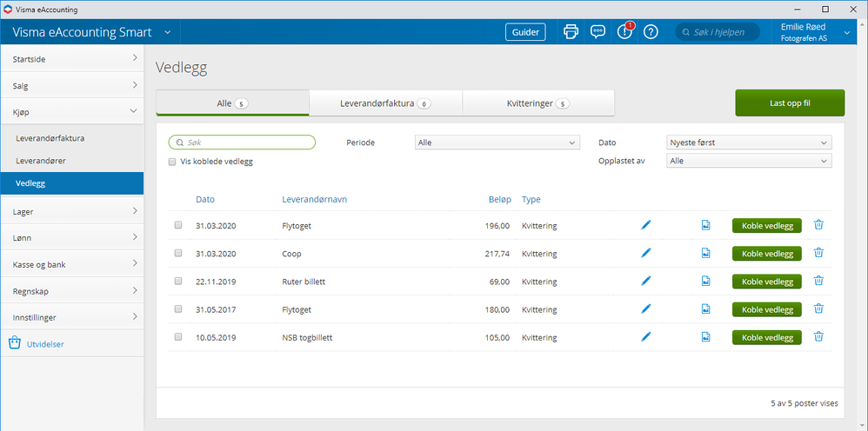Click Koble vedlegg for Ruter billett
Image resolution: width=868 pixels, height=431 pixels.
[767, 281]
